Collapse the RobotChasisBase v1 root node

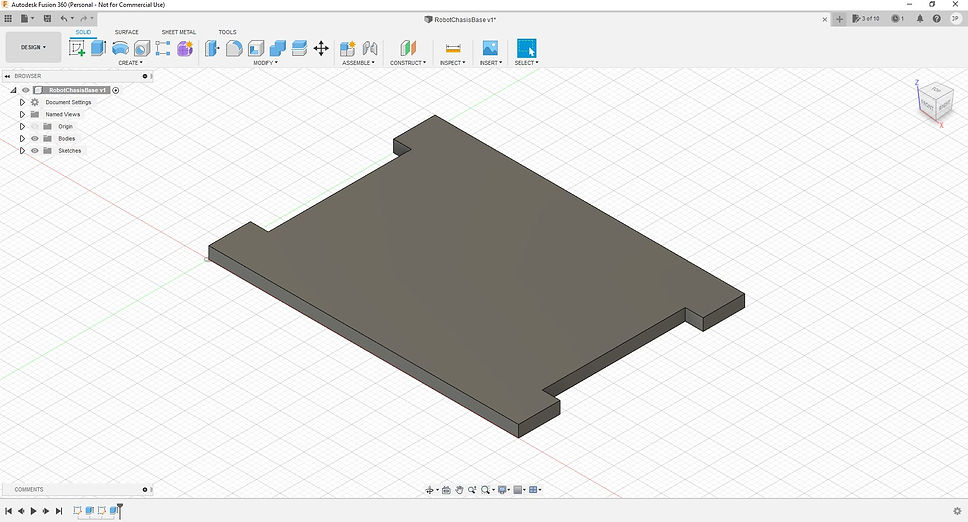point(13,90)
